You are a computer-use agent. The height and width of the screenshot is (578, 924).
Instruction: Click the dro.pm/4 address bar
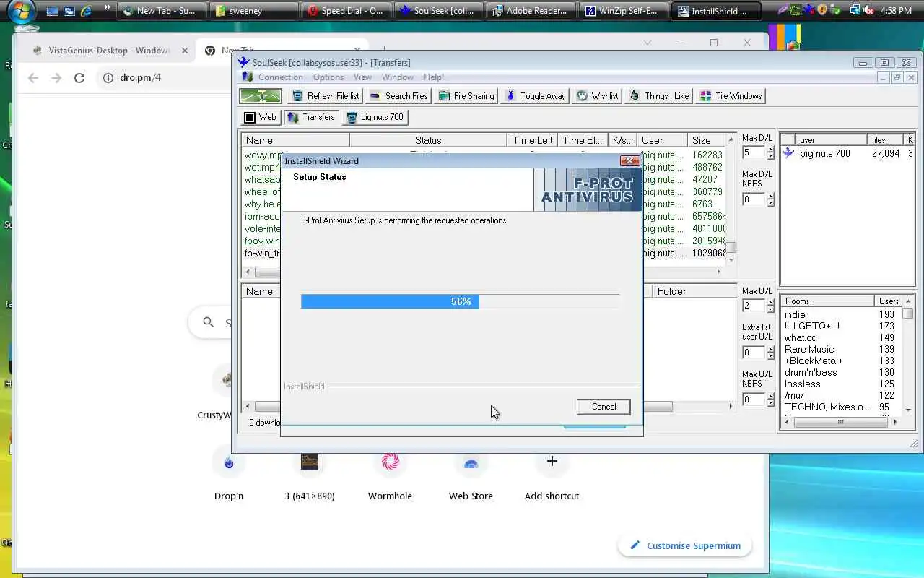pyautogui.click(x=140, y=77)
